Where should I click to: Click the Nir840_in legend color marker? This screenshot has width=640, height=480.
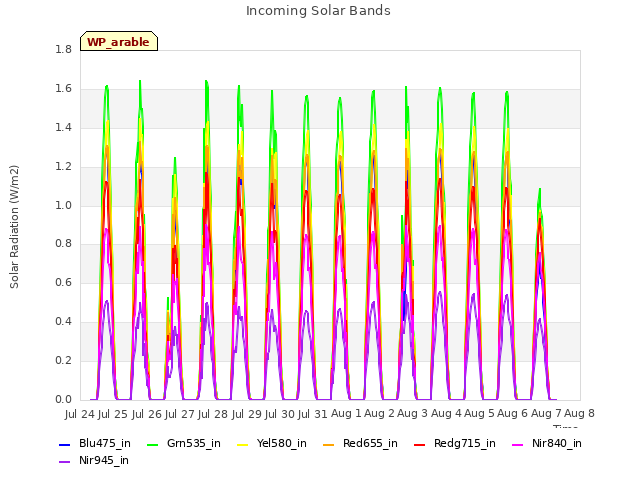pyautogui.click(x=518, y=444)
